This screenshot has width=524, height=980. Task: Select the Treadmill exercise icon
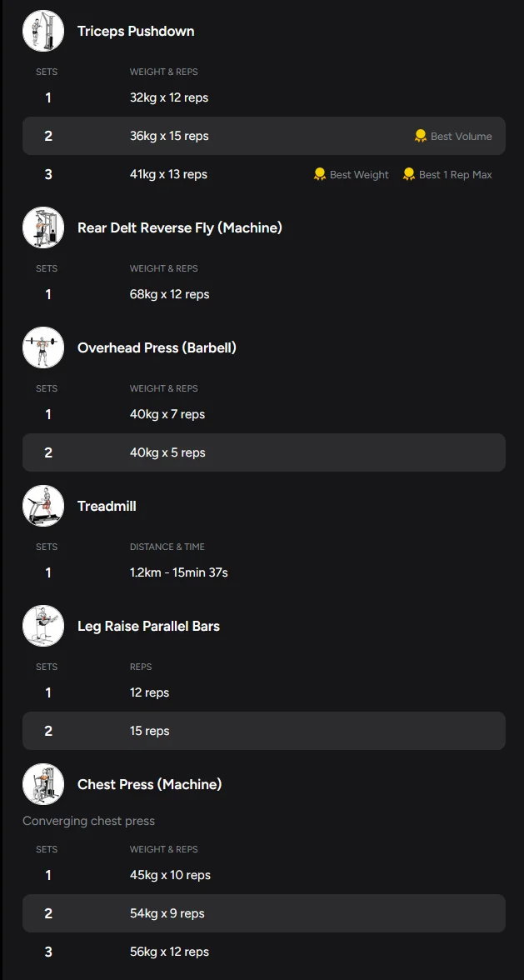(x=43, y=506)
